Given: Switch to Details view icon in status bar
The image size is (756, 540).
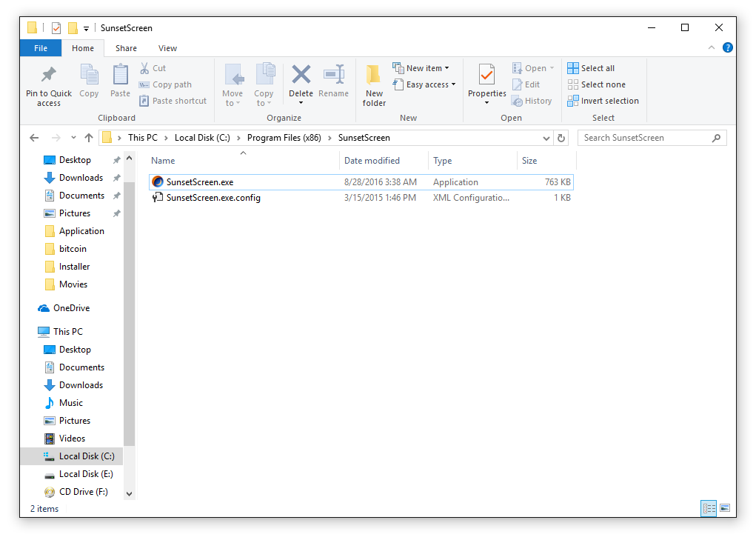Looking at the screenshot, I should (709, 508).
